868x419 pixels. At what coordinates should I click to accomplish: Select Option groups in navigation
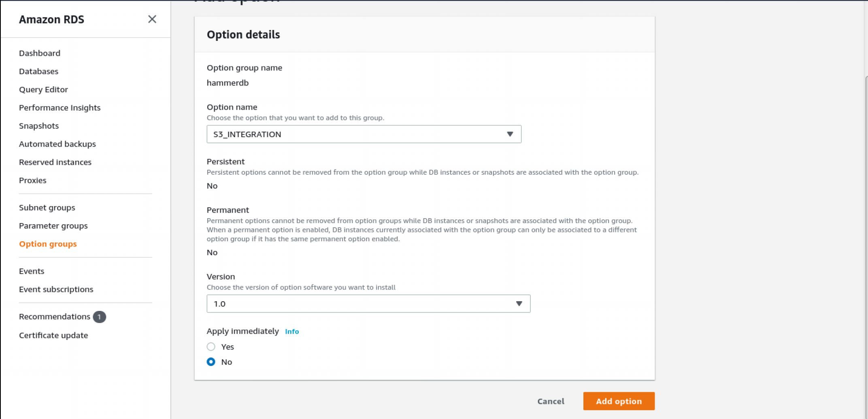pos(48,244)
